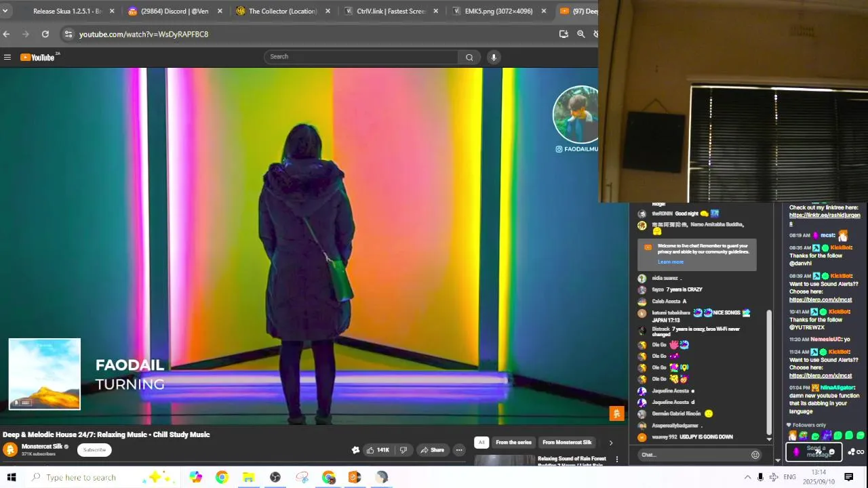This screenshot has height=488, width=868.
Task: Open the zoom magnifier icon in address bar
Action: click(581, 34)
